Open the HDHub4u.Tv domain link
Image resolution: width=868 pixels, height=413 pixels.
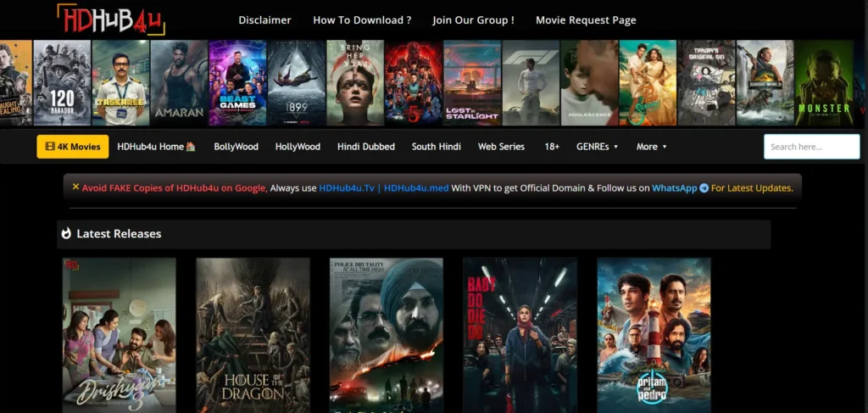click(x=348, y=188)
